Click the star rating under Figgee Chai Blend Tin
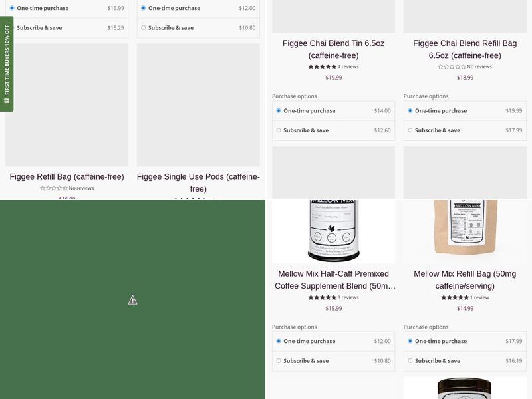This screenshot has width=532, height=399. point(322,67)
